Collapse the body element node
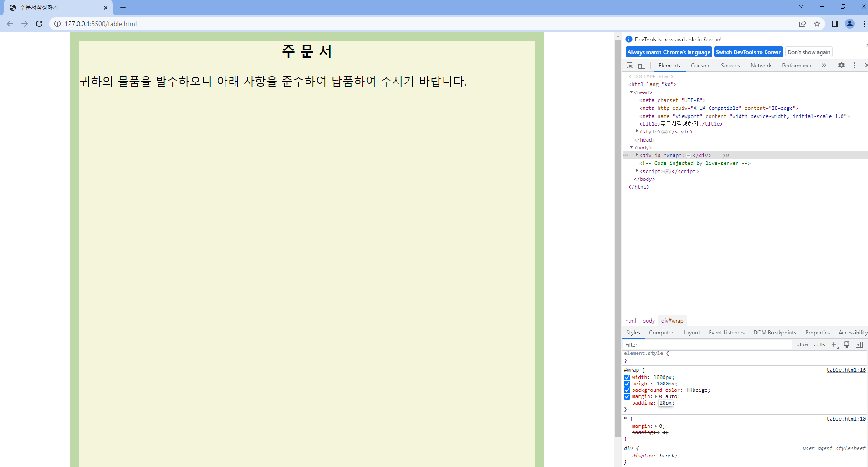868x467 pixels. click(x=631, y=147)
